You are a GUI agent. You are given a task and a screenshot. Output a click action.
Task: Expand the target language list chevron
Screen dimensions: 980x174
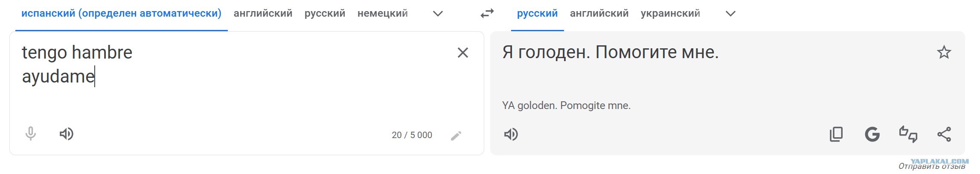(730, 14)
